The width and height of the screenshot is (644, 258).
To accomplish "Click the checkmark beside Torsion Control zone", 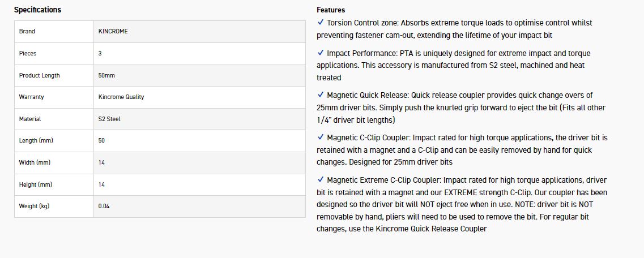I will tap(321, 23).
